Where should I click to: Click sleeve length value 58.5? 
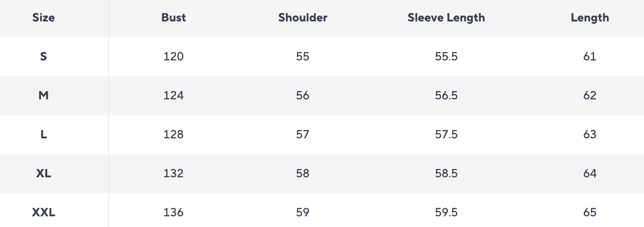pyautogui.click(x=446, y=173)
